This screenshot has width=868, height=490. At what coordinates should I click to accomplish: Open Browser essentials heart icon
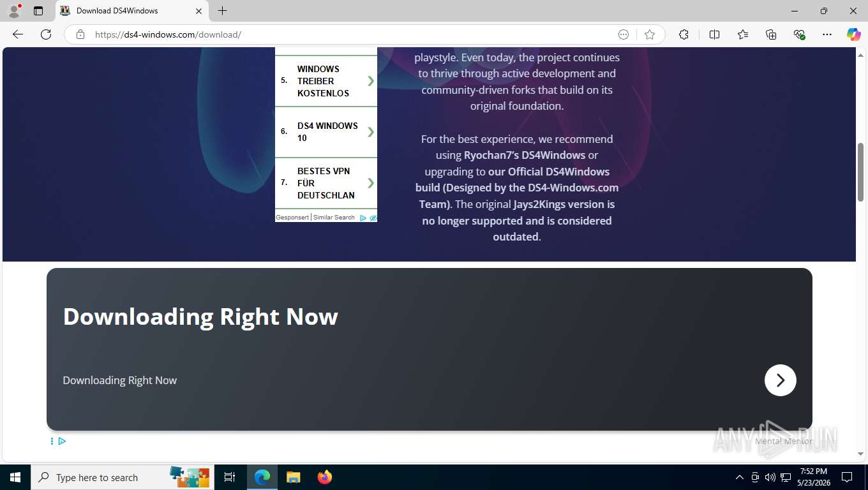[x=799, y=34]
